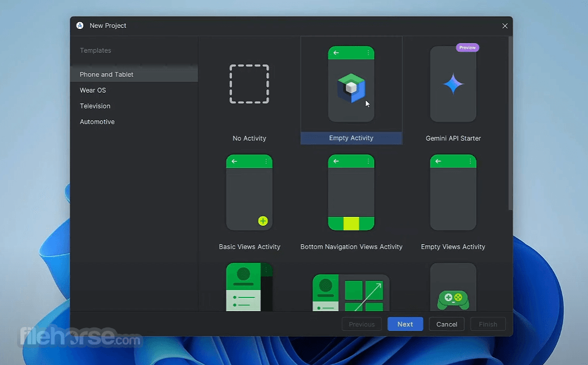Click the plus FAB in Basic Views Activity
The height and width of the screenshot is (365, 588).
tap(263, 221)
